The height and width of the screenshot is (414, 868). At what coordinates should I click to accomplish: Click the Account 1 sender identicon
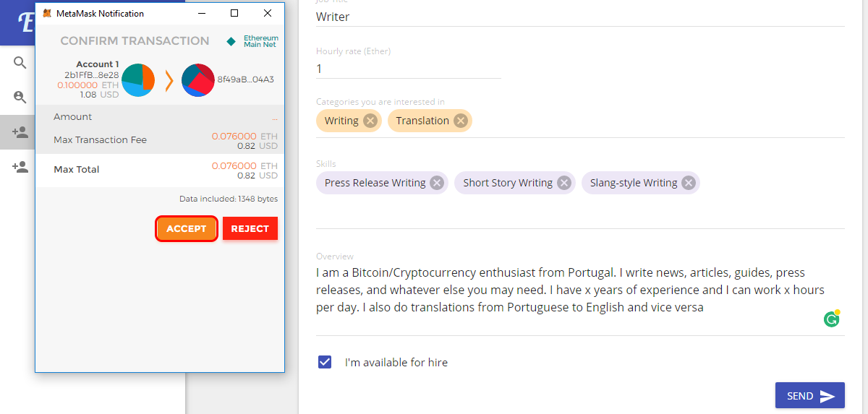(138, 80)
